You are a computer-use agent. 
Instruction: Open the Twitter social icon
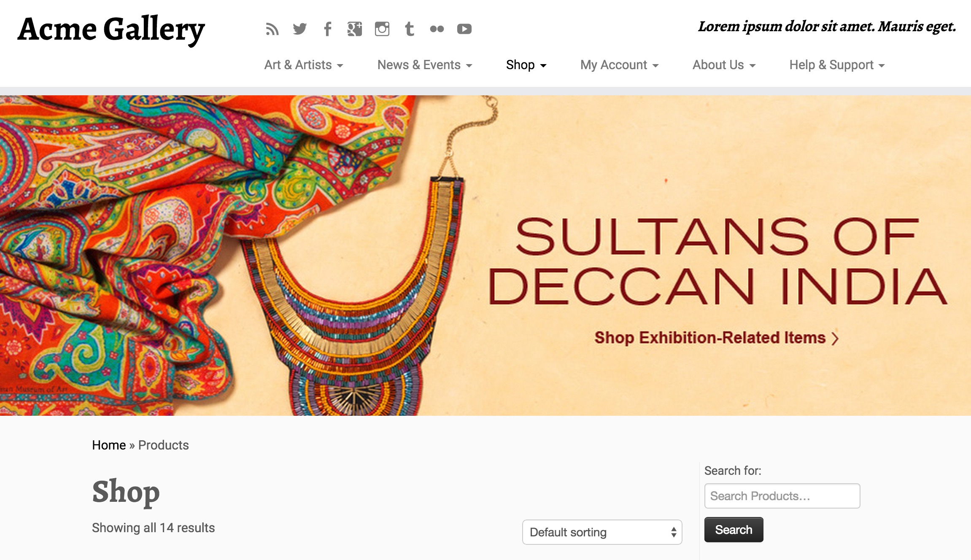coord(299,29)
